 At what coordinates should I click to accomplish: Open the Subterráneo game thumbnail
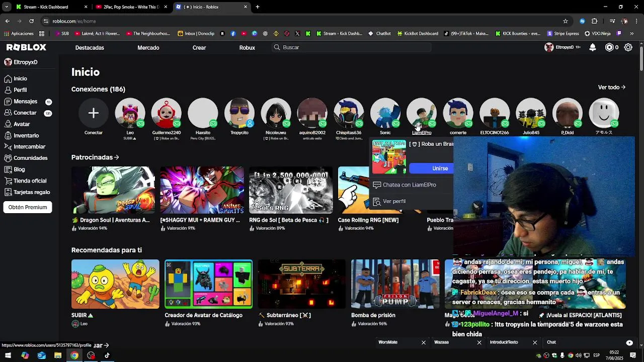302,284
